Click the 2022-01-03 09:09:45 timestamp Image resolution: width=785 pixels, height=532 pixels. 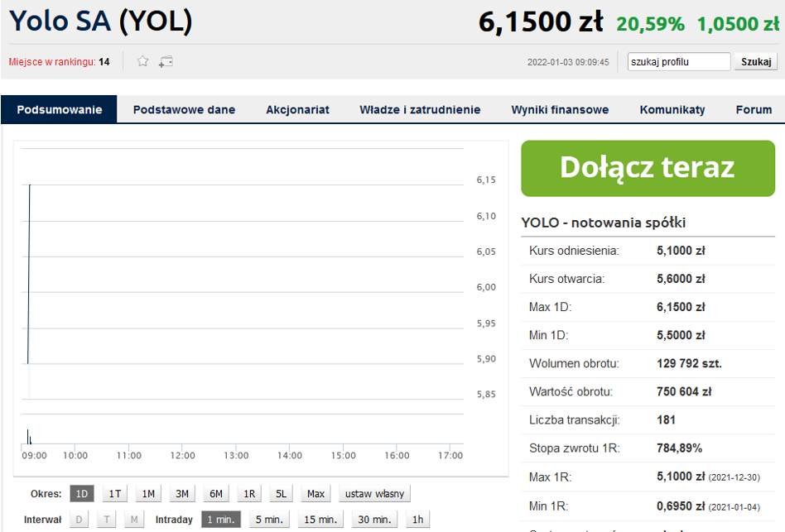point(568,62)
